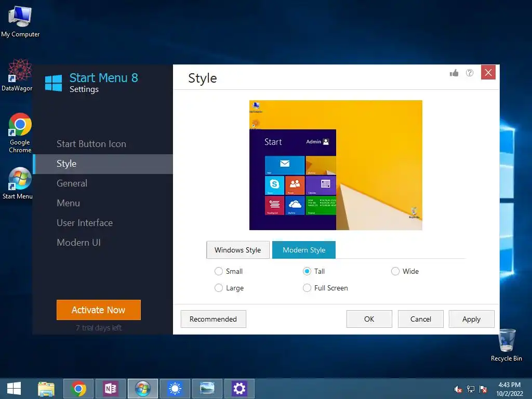Click the thumbs-up like icon
The height and width of the screenshot is (399, 532).
click(x=454, y=73)
